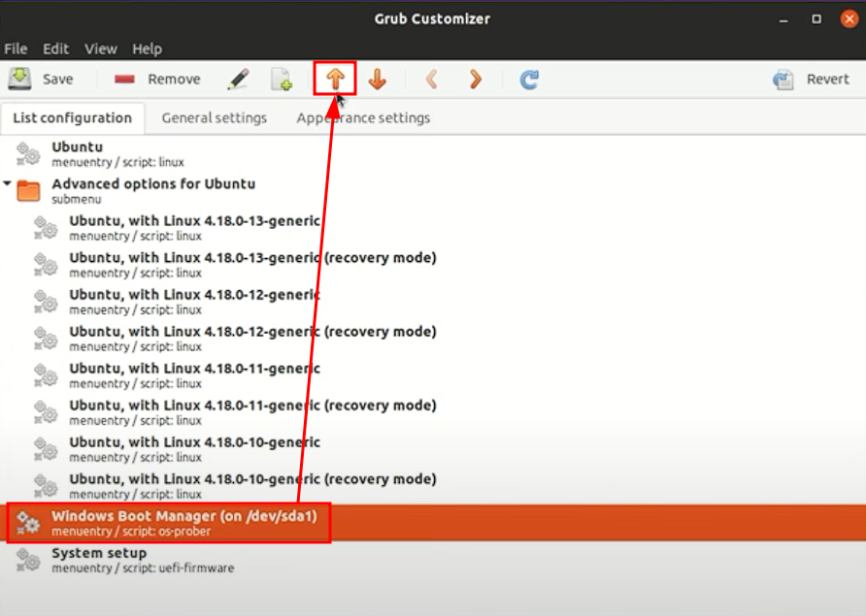This screenshot has height=616, width=866.
Task: Click gear icon of 4.18.0-11-generic entry
Action: click(46, 375)
